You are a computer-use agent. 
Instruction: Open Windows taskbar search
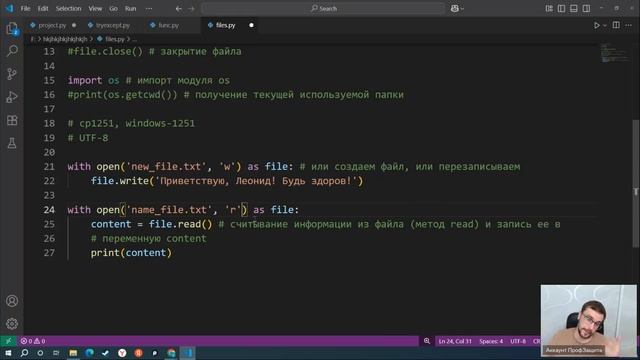pos(24,353)
